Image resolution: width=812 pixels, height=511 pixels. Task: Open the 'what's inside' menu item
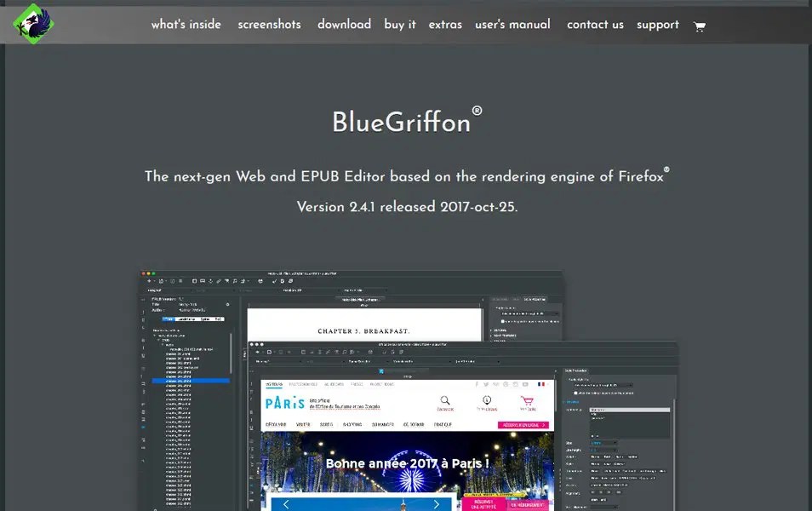tap(186, 25)
